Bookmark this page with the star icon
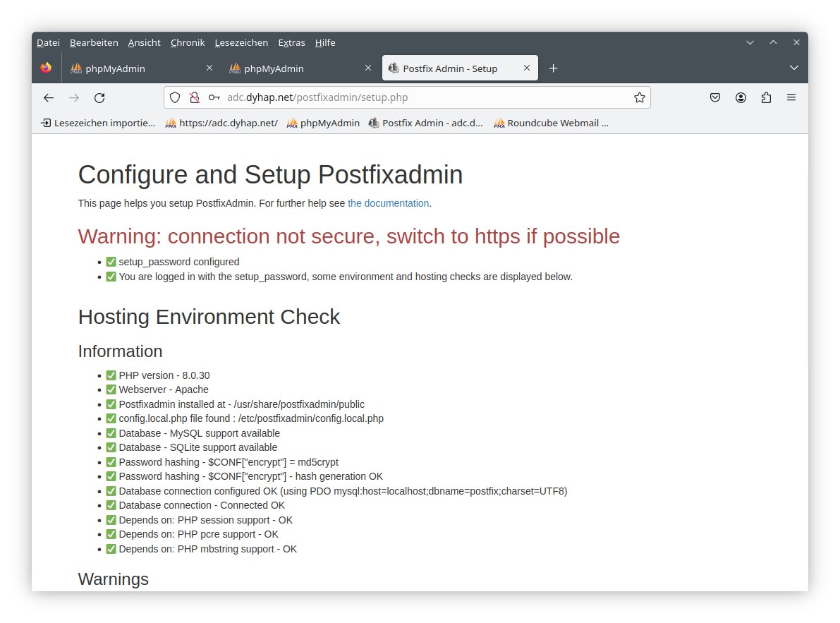Screen dimensions: 840x623 pyautogui.click(x=639, y=98)
